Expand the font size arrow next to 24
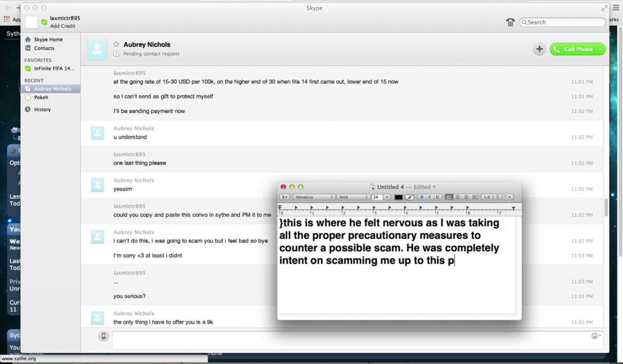Viewport: 623px width, 364px height. click(387, 197)
